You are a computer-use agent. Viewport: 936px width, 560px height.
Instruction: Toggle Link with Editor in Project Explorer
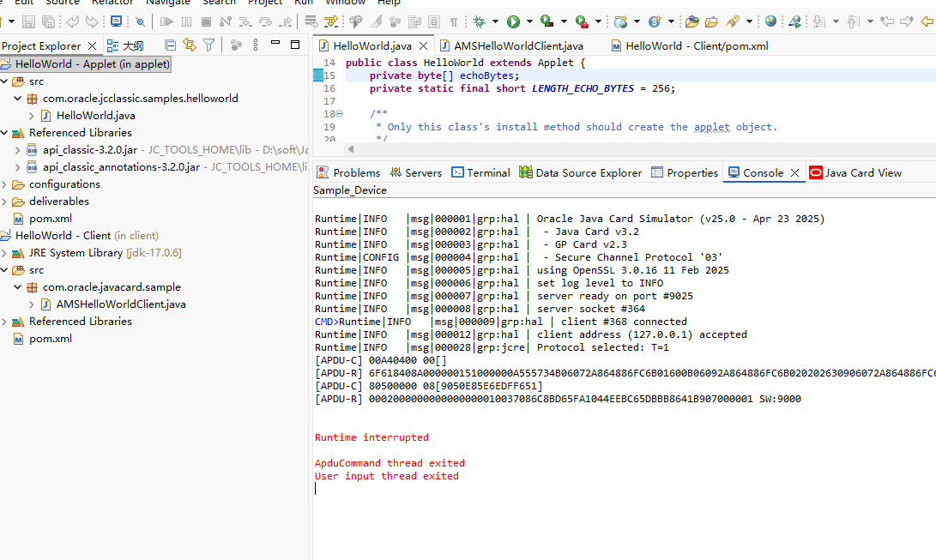(x=190, y=45)
